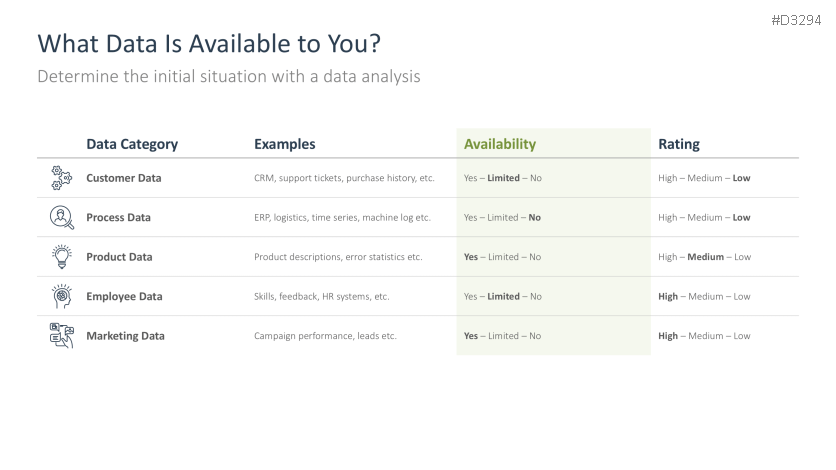Select the Availability column header
This screenshot has width=836, height=470.
(x=499, y=144)
